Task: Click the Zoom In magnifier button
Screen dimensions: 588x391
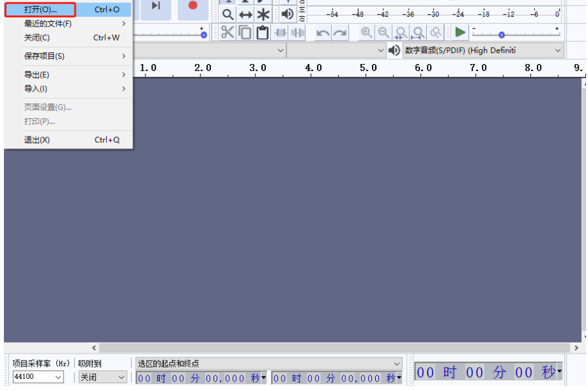Action: point(367,32)
